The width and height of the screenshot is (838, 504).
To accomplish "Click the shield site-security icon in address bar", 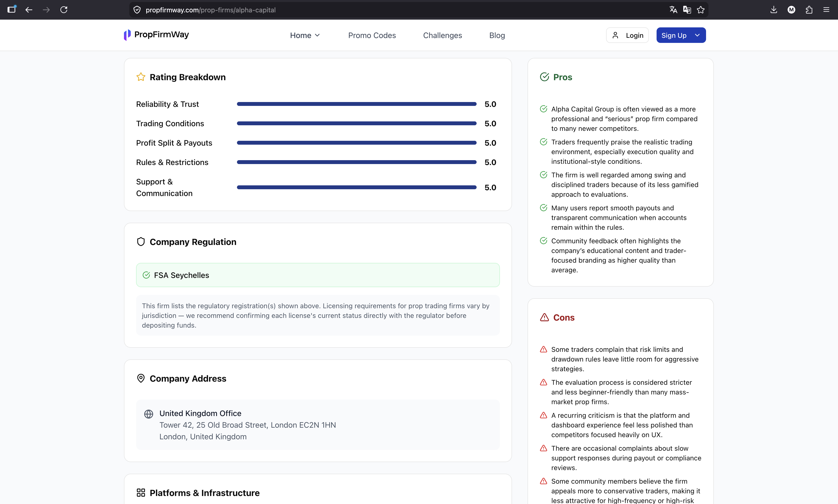I will pos(137,10).
